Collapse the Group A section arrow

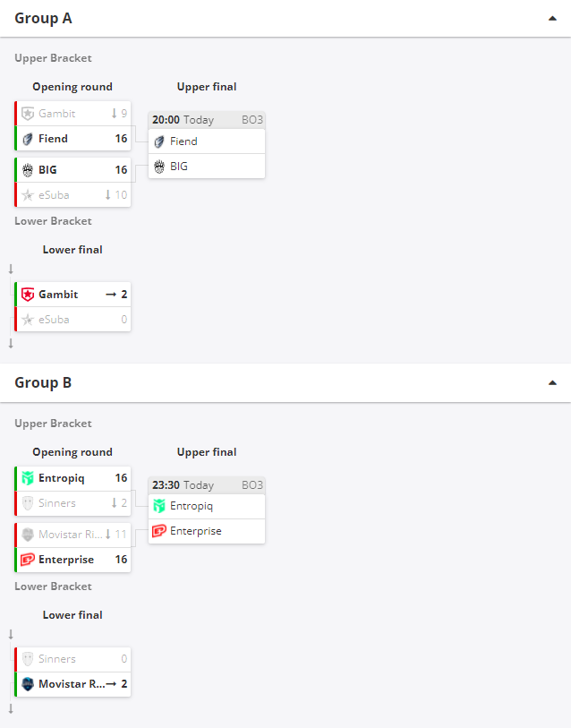coord(552,18)
